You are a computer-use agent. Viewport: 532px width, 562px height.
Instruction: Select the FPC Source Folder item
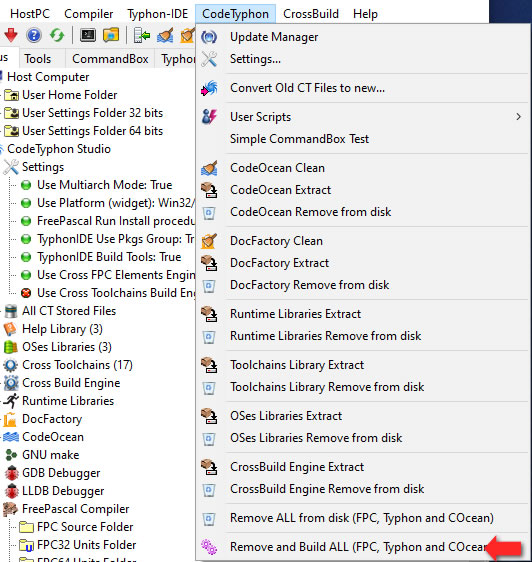[x=85, y=527]
